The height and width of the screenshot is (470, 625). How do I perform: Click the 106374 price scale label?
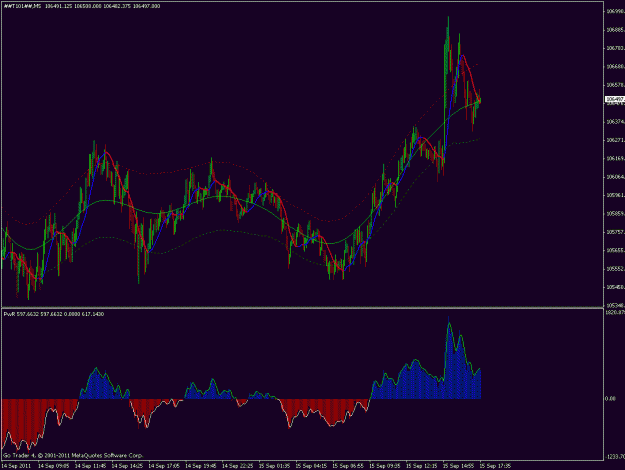(x=615, y=122)
